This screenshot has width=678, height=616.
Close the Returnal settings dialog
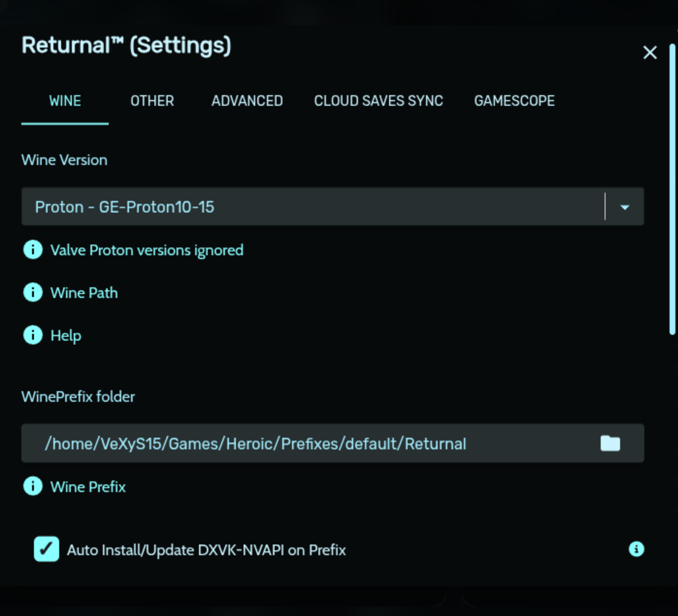click(x=650, y=52)
